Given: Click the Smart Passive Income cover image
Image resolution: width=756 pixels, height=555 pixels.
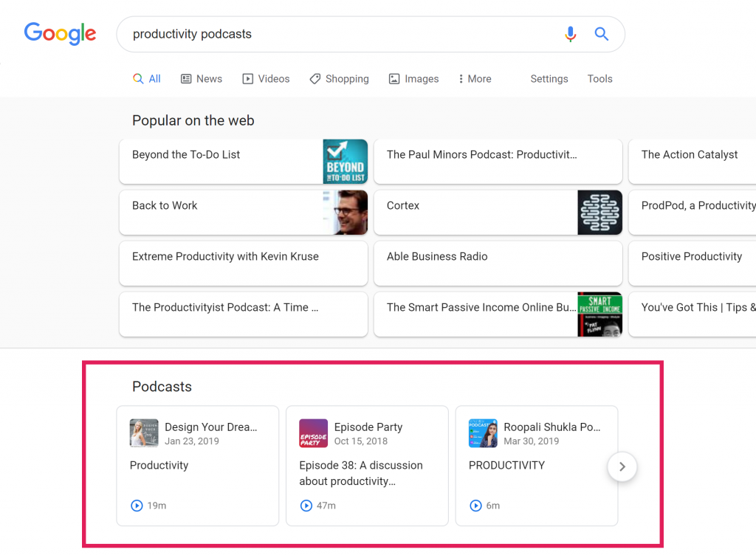Looking at the screenshot, I should pyautogui.click(x=599, y=314).
